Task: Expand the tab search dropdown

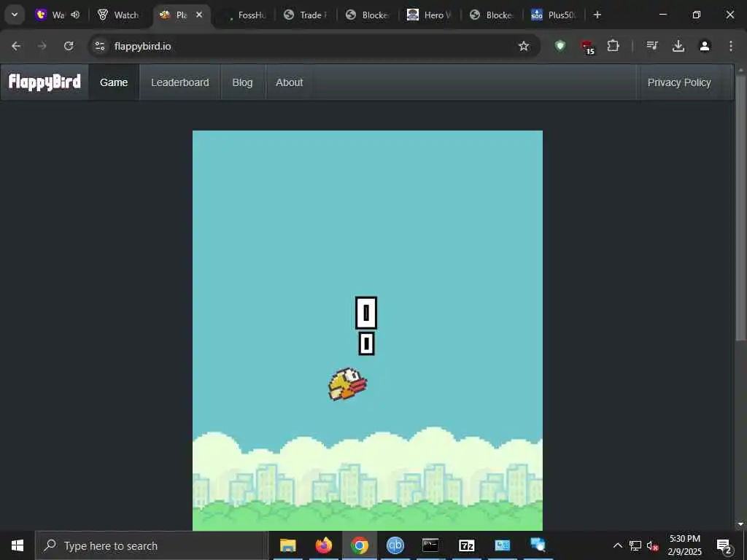Action: (x=15, y=15)
